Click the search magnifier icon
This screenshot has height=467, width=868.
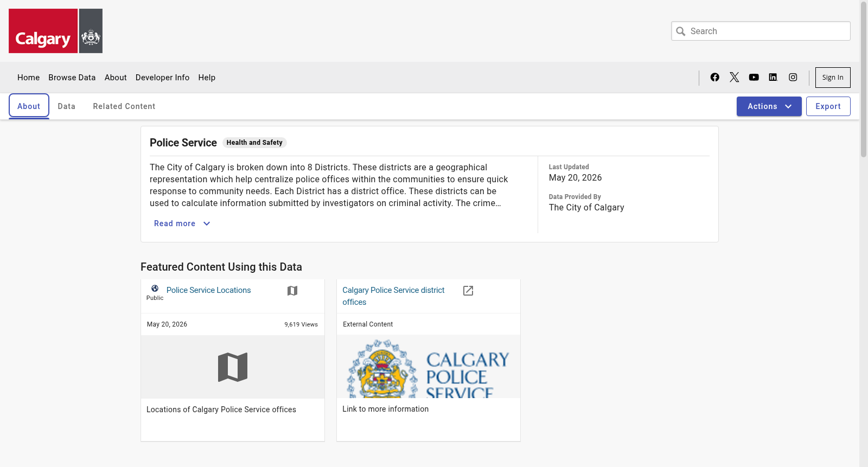681,31
